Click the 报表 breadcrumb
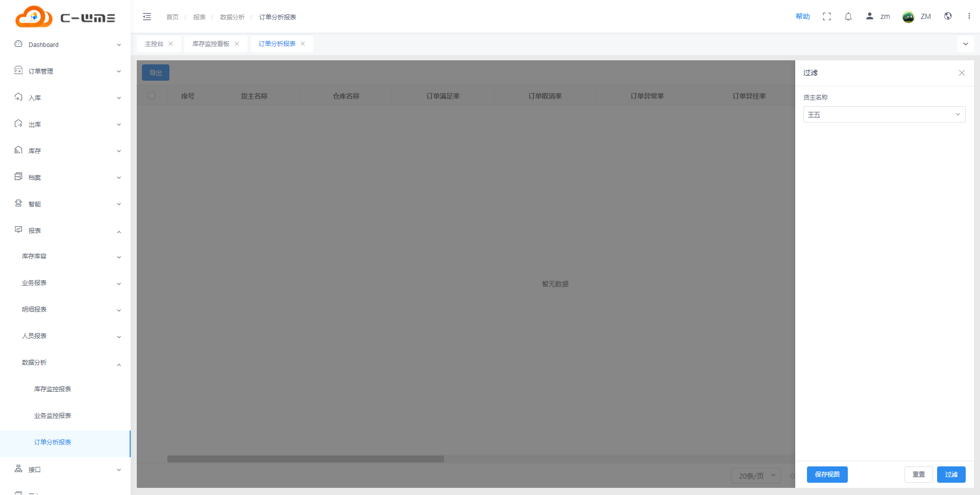The width and height of the screenshot is (980, 495). (200, 17)
